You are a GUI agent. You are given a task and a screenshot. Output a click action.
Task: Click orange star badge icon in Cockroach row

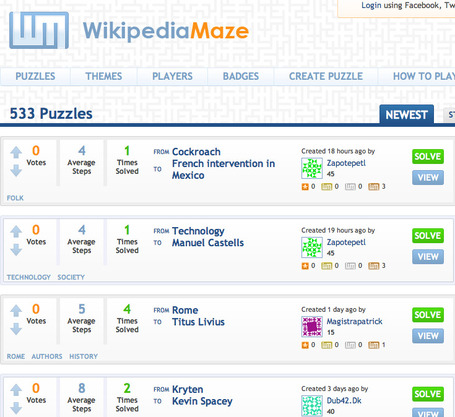tap(305, 187)
